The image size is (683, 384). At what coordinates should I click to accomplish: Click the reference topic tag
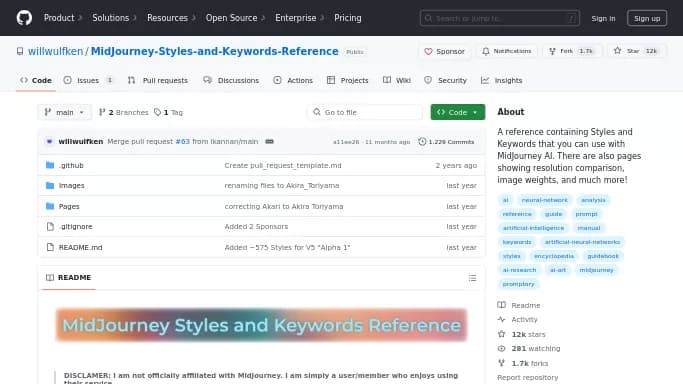(x=517, y=214)
